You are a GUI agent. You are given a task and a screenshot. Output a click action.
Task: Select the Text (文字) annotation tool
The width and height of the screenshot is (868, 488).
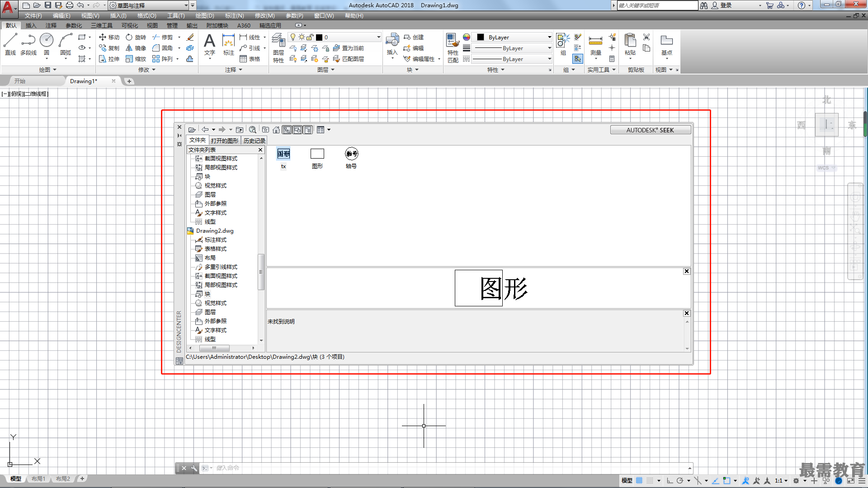point(209,44)
